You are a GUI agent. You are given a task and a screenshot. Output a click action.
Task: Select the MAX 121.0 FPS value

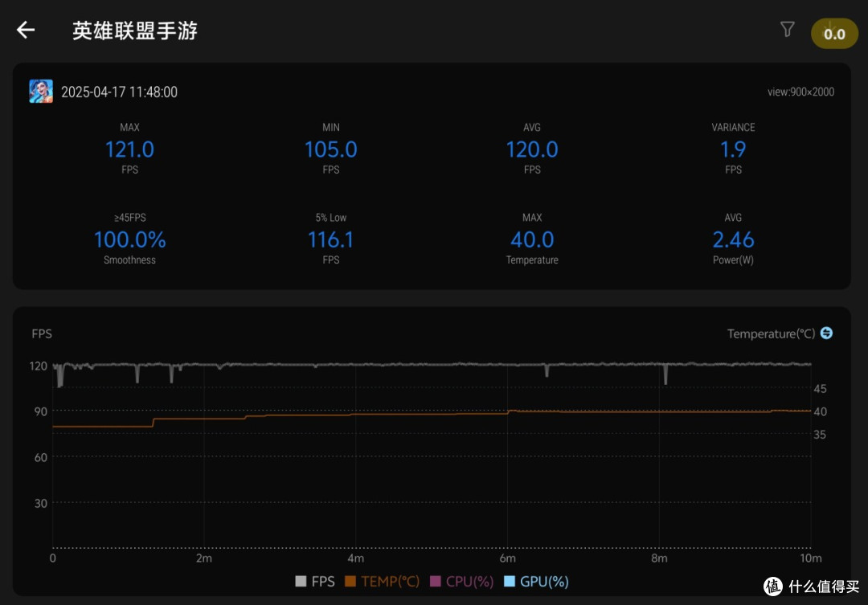(129, 149)
